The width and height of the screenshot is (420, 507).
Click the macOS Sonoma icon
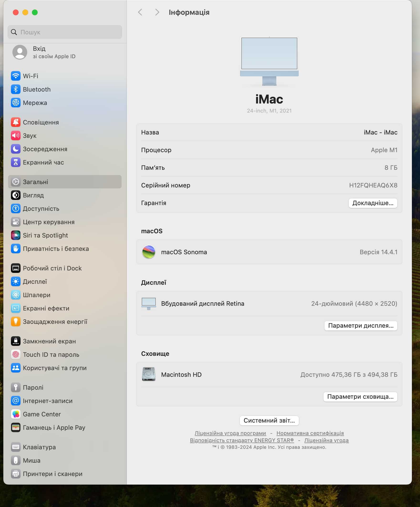coord(149,252)
